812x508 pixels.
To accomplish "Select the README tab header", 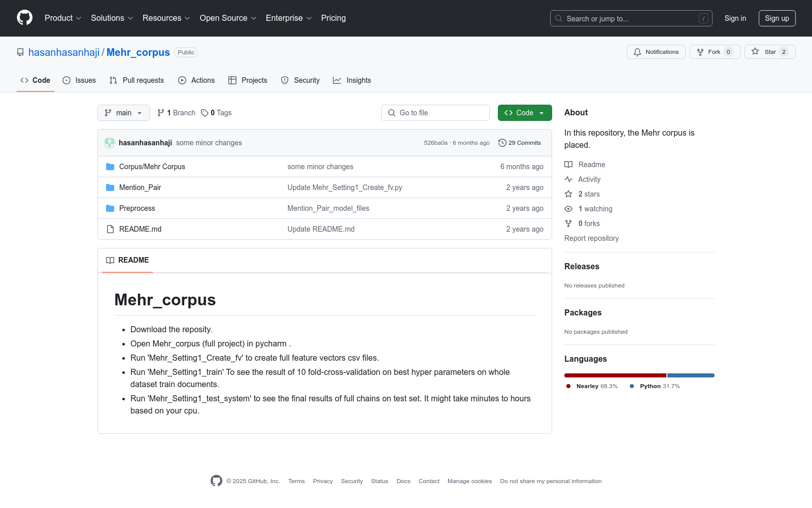I will (127, 260).
